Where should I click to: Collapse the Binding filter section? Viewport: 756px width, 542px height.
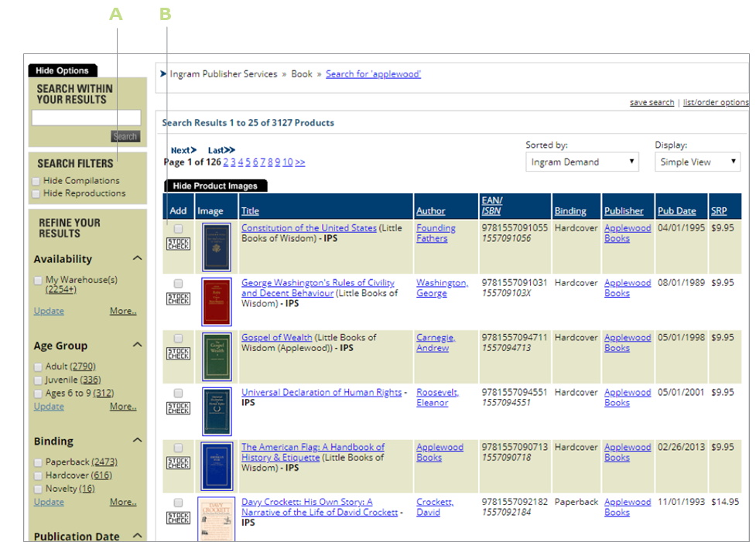(x=138, y=440)
